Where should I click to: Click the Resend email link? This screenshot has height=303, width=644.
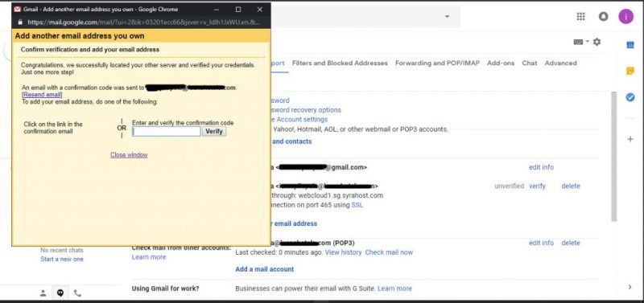click(43, 95)
